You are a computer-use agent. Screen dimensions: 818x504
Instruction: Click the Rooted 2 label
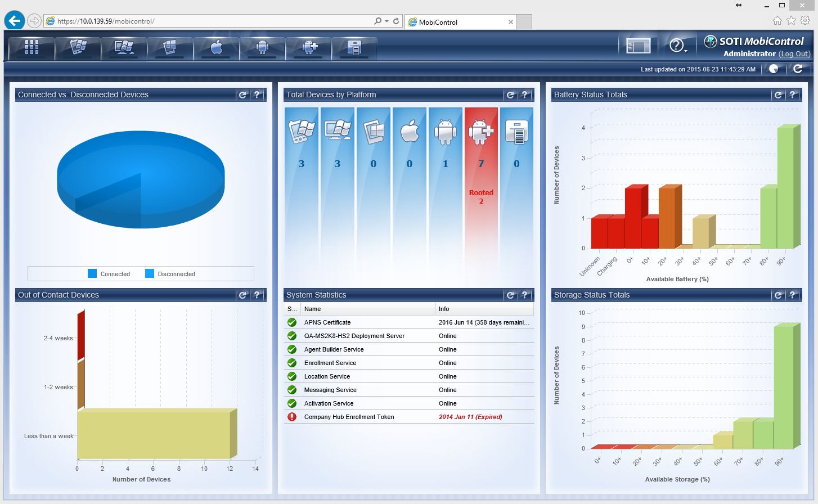click(x=481, y=197)
